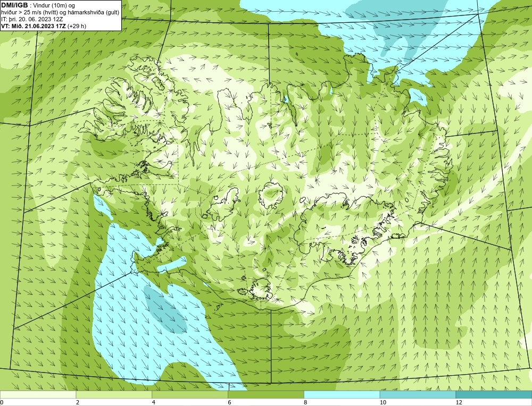Click the 'VT: Mið. 21.06.2023 17Z' line
The width and height of the screenshot is (532, 406).
tap(34, 26)
